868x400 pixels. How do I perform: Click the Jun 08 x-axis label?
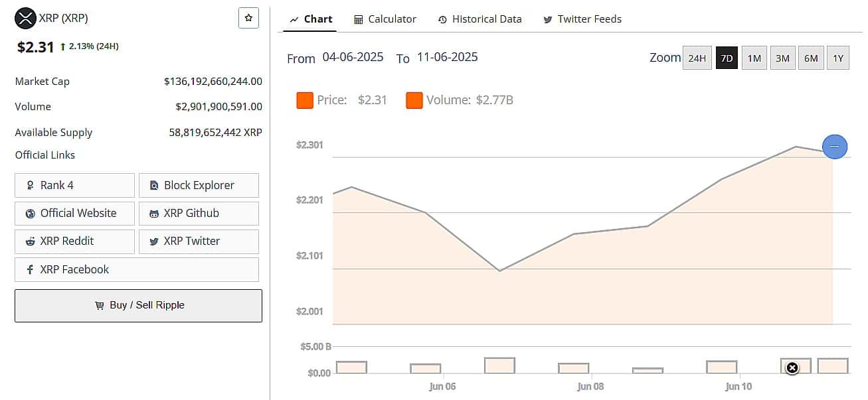tap(590, 387)
